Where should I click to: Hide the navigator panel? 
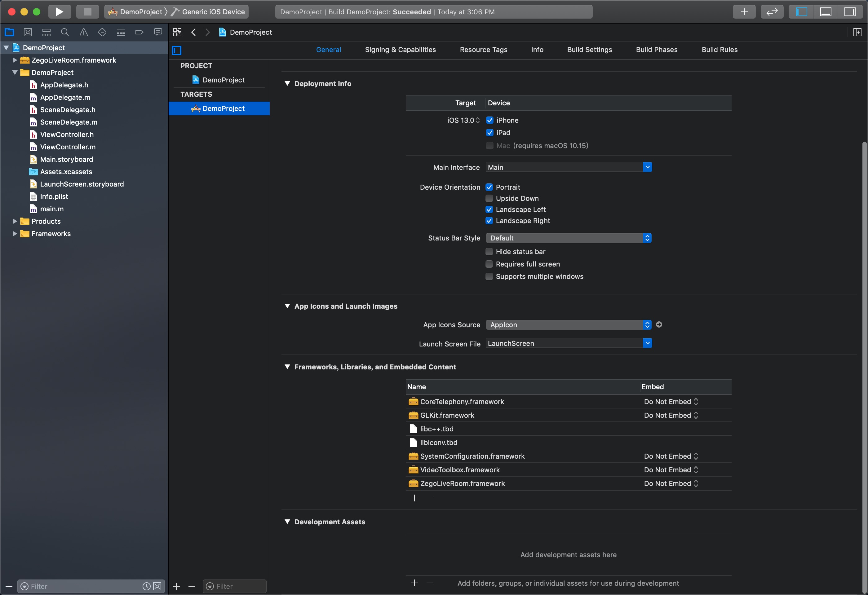click(802, 11)
